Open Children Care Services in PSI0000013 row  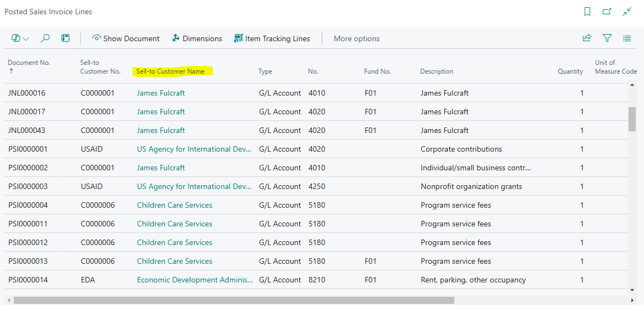tap(174, 261)
